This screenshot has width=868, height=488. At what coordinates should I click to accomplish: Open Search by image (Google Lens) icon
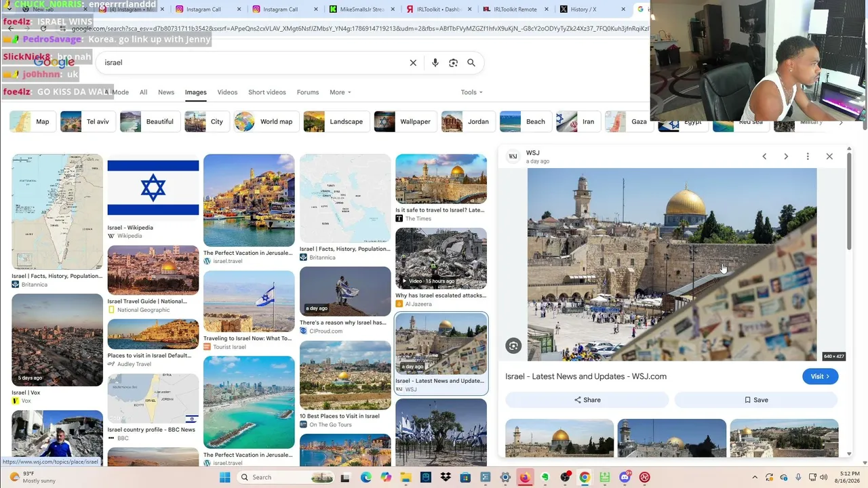point(454,63)
